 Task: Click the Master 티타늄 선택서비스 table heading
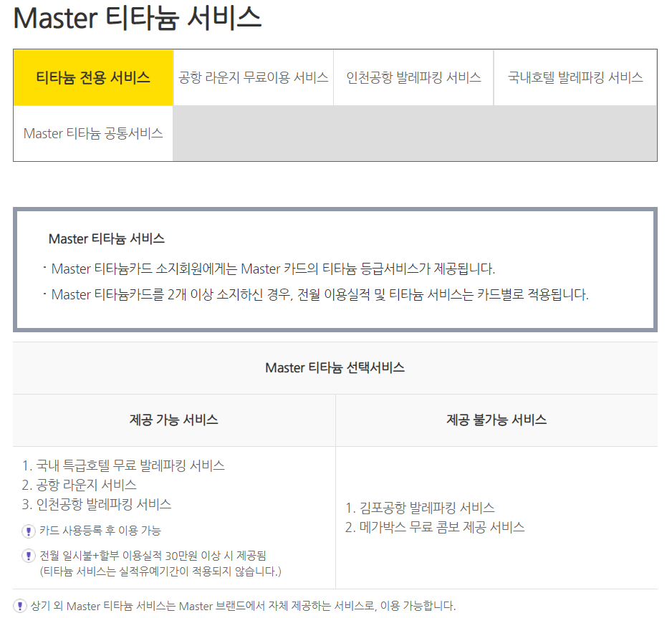pos(335,367)
